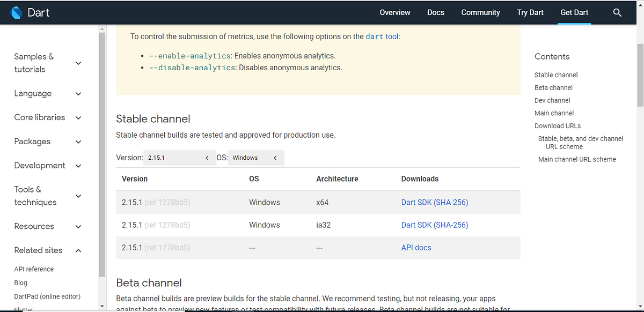Open DartPad (online editor) link
The image size is (644, 312).
pos(47,296)
